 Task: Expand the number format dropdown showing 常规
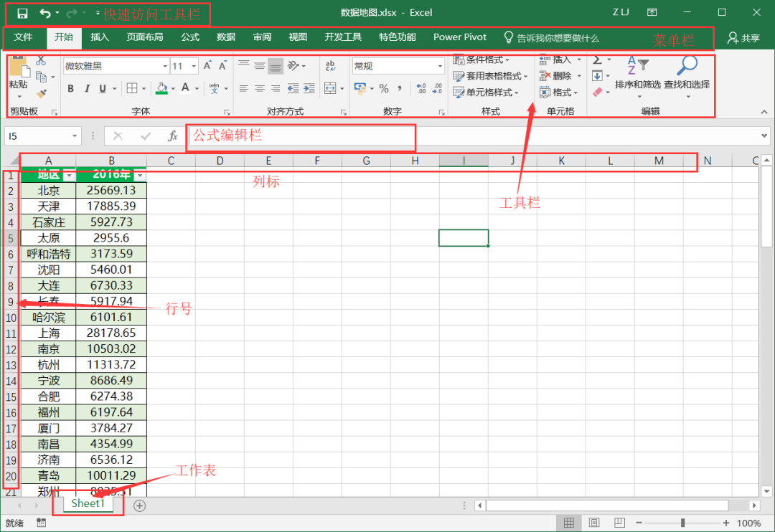(x=441, y=66)
